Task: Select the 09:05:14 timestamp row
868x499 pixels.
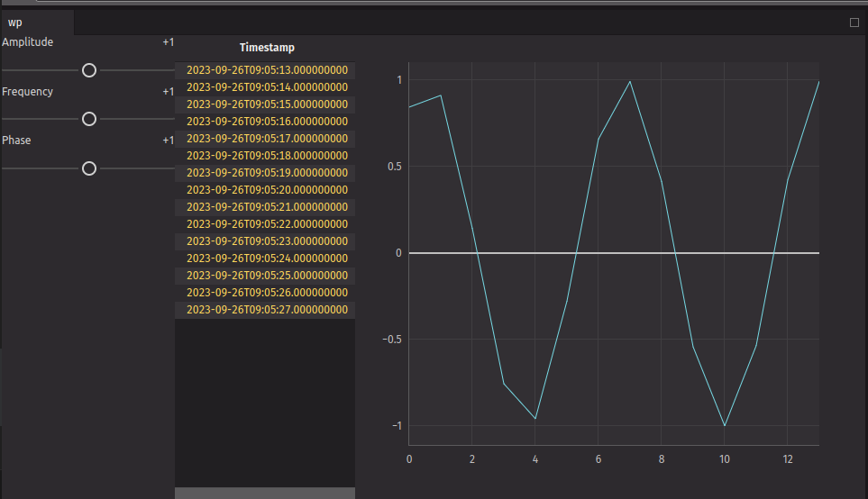Action: 267,87
